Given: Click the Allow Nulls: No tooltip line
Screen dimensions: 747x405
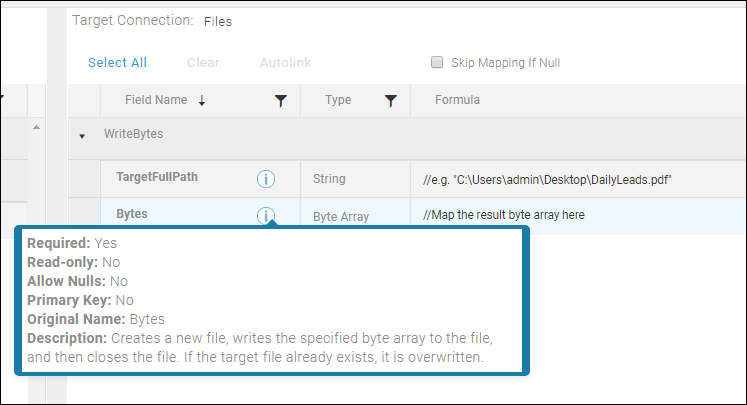Looking at the screenshot, I should point(78,281).
